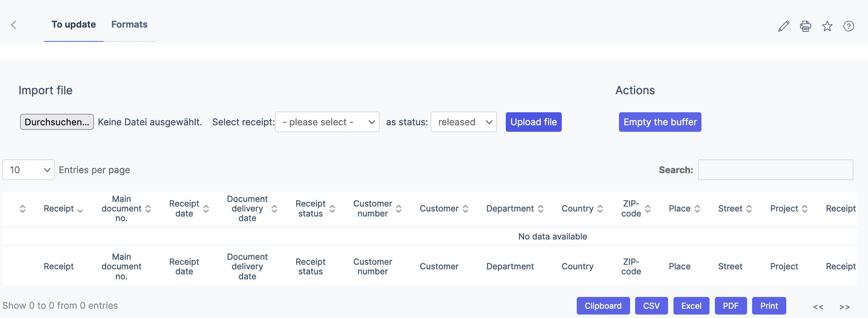
Task: Open help via question mark icon
Action: pyautogui.click(x=849, y=26)
